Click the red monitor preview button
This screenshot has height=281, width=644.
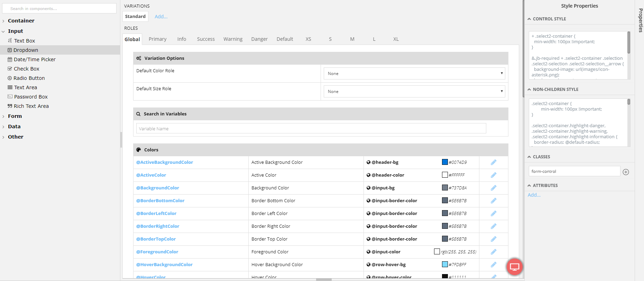point(514,267)
